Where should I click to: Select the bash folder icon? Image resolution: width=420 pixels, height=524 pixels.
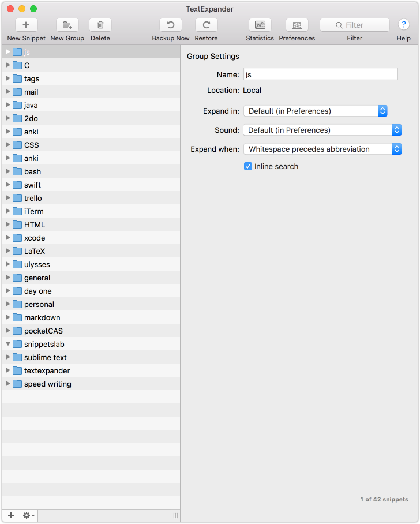[x=17, y=171]
